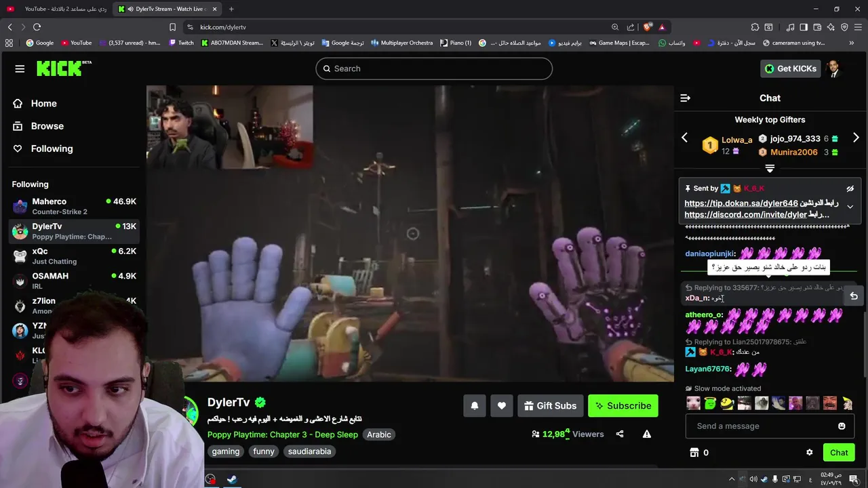Open the Multiplayer Orchestra bookmark
The height and width of the screenshot is (488, 868).
pyautogui.click(x=401, y=43)
